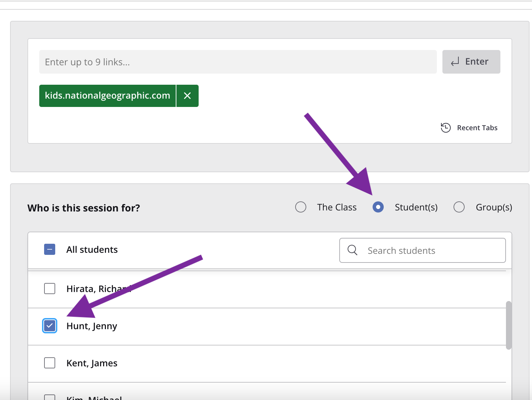532x400 pixels.
Task: Select the "Student(s)" radio button
Action: [378, 207]
